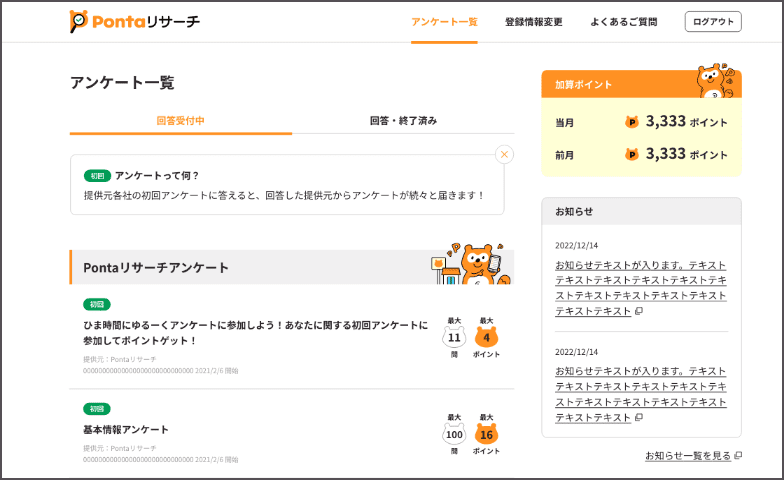Click the 加算ポイント card header

(x=642, y=84)
